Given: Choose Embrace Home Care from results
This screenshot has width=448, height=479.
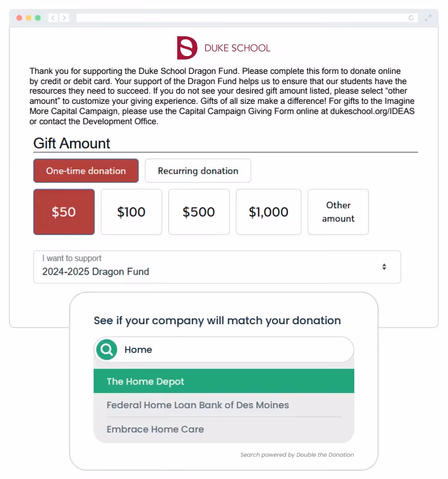Looking at the screenshot, I should (224, 429).
